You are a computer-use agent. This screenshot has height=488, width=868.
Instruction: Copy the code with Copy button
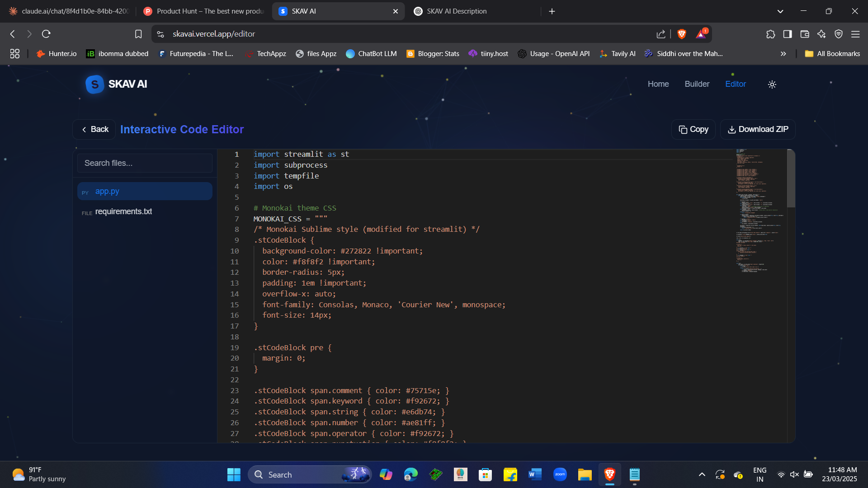pos(693,129)
